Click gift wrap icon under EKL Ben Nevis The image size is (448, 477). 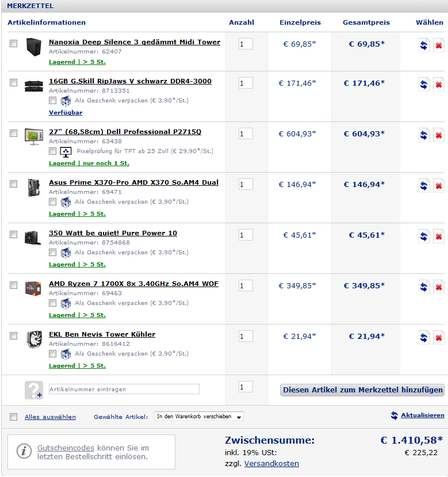[x=66, y=354]
